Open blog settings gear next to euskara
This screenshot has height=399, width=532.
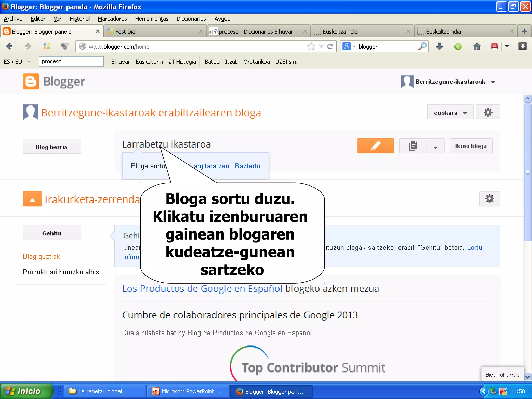(x=488, y=112)
